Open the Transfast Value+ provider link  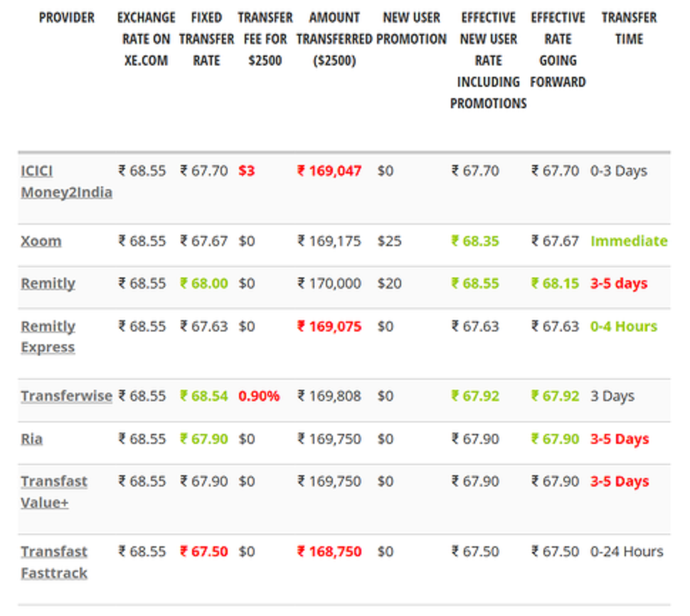[x=54, y=492]
